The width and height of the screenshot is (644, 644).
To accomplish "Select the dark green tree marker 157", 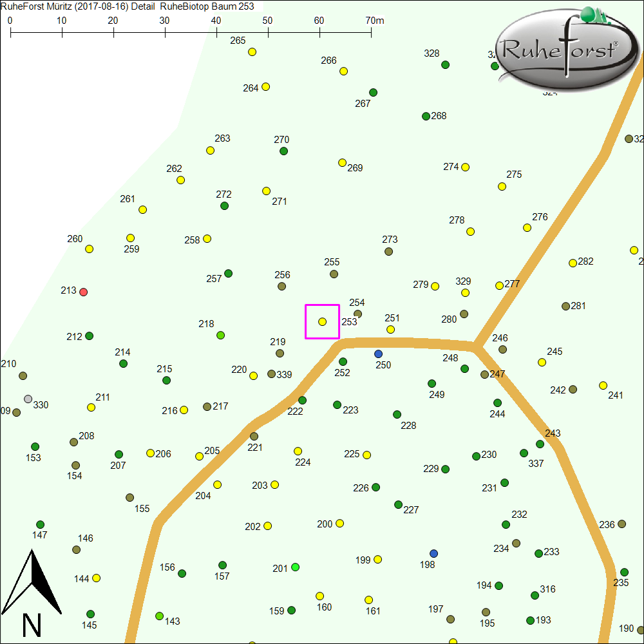I will pos(222,565).
